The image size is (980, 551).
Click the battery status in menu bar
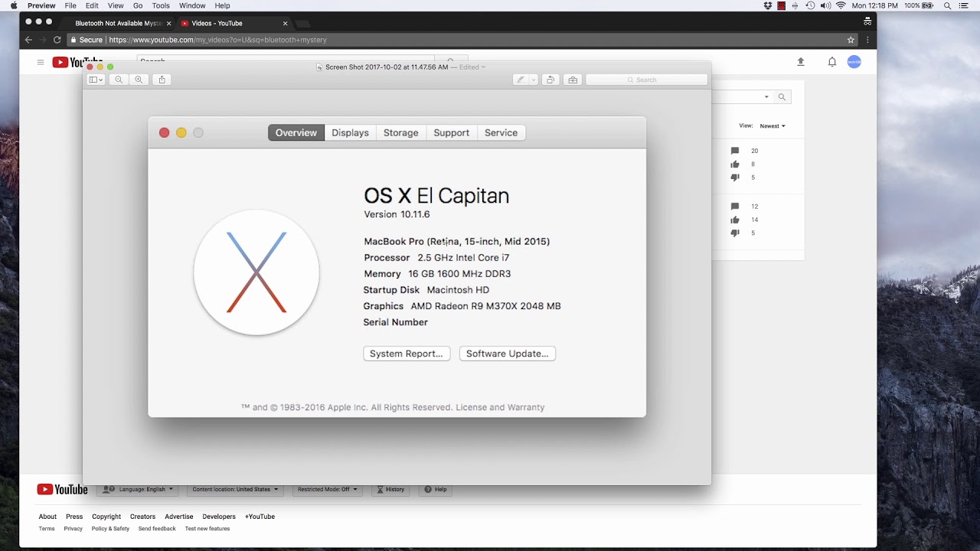click(920, 5)
